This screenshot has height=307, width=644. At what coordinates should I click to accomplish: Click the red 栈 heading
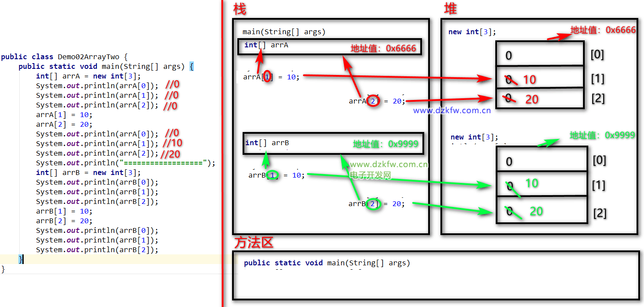tap(240, 9)
